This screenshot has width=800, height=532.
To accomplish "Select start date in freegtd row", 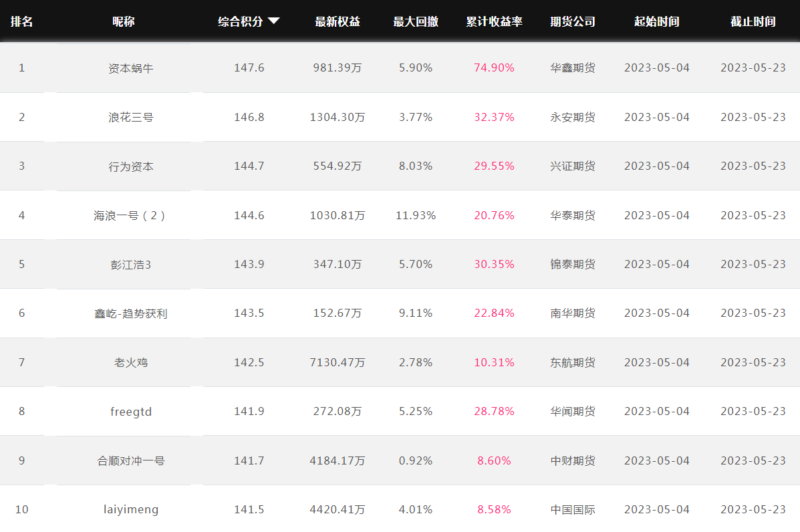I will (x=656, y=411).
